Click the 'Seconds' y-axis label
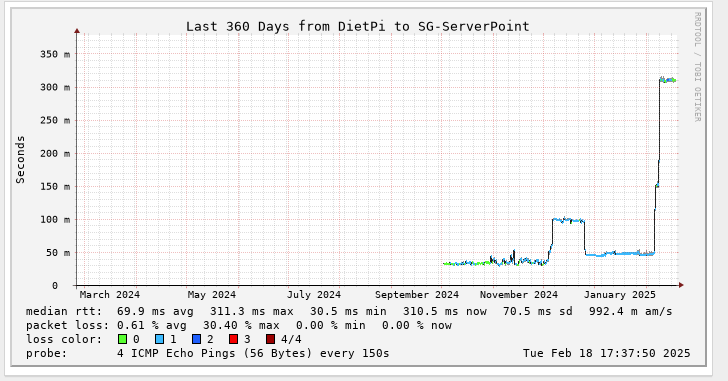The height and width of the screenshot is (381, 728). click(20, 160)
